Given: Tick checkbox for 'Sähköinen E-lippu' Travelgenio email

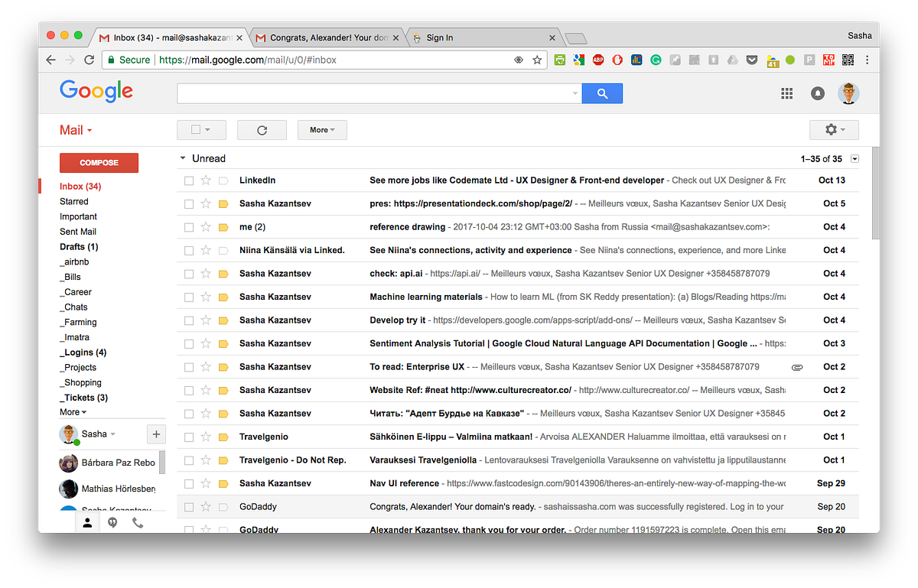Looking at the screenshot, I should pyautogui.click(x=189, y=437).
